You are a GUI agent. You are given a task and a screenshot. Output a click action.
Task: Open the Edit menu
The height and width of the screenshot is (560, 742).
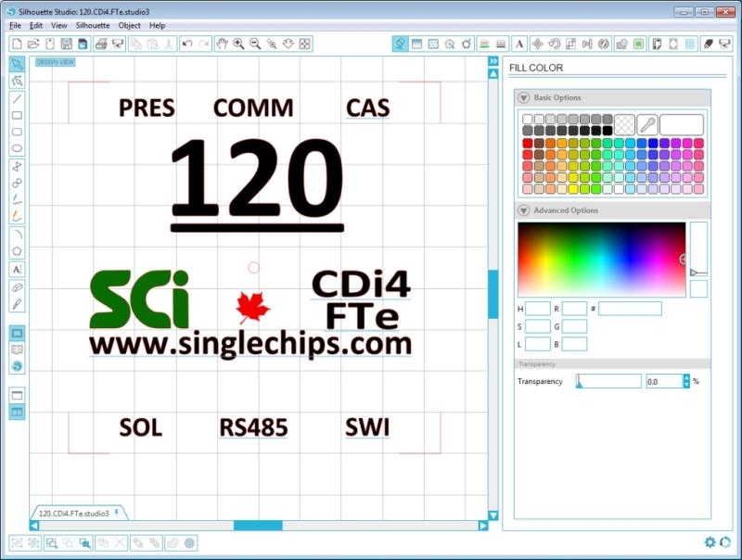tap(36, 26)
